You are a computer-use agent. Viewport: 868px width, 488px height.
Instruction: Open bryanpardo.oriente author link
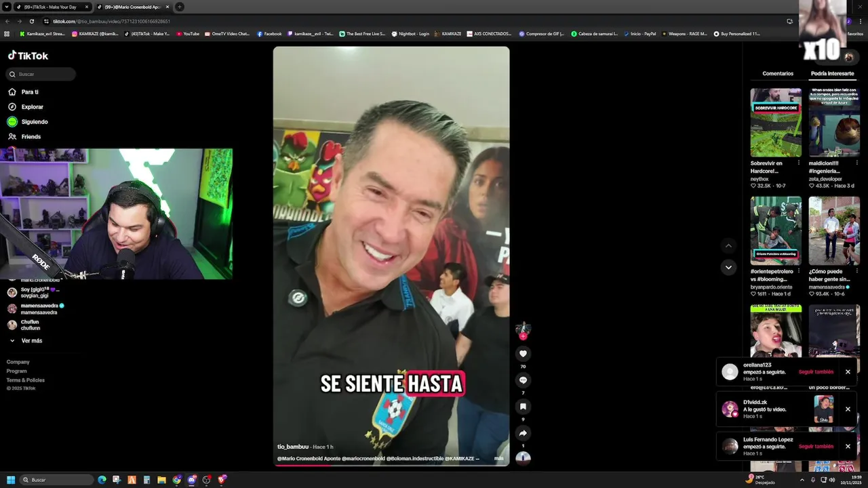771,287
